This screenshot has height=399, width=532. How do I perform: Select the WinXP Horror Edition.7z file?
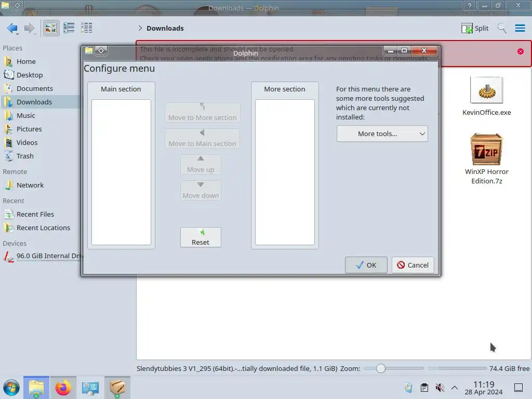pyautogui.click(x=486, y=159)
